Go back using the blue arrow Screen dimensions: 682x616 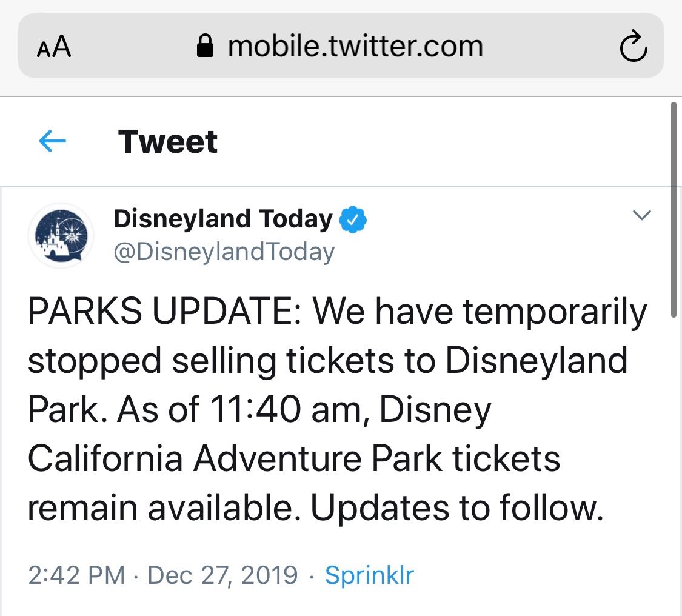click(52, 141)
